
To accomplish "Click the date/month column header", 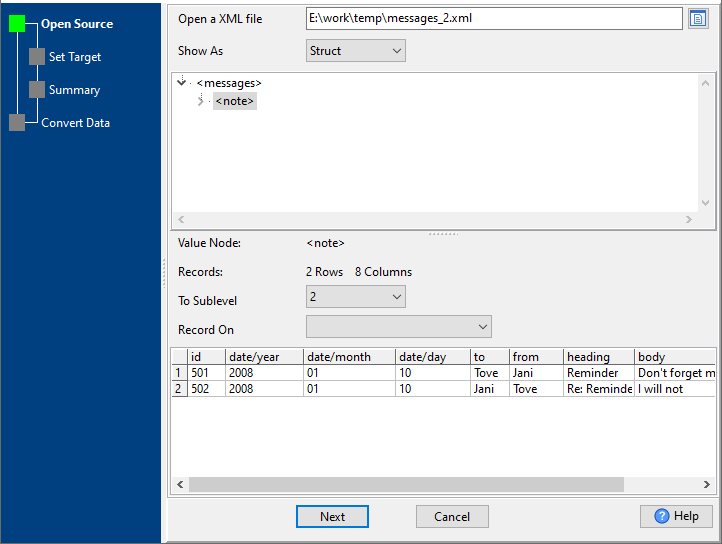I will (x=349, y=357).
